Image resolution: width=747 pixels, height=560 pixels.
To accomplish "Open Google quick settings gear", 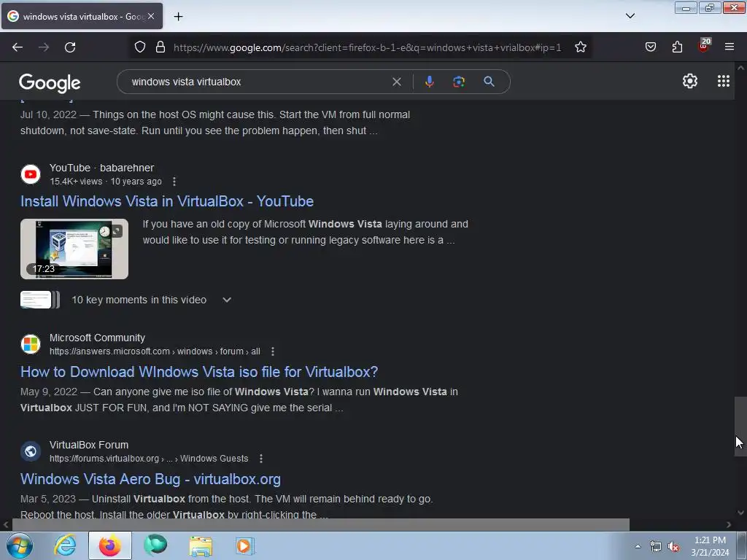I will [x=690, y=82].
